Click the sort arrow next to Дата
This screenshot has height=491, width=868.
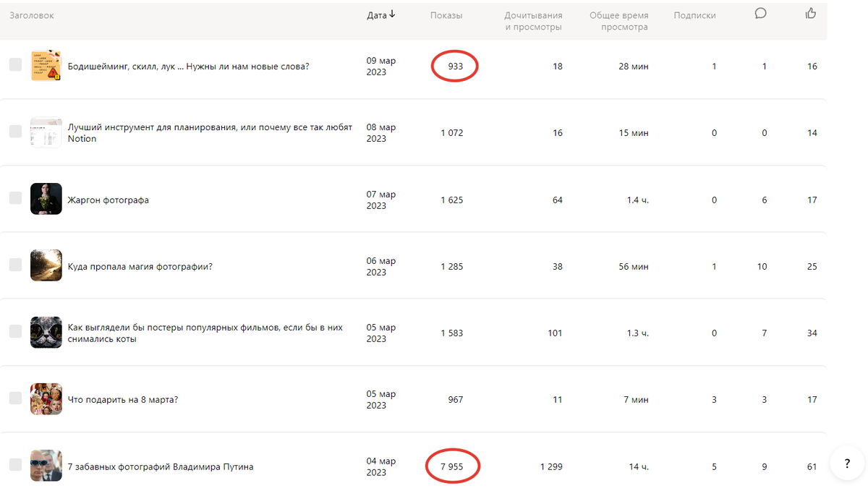click(392, 14)
